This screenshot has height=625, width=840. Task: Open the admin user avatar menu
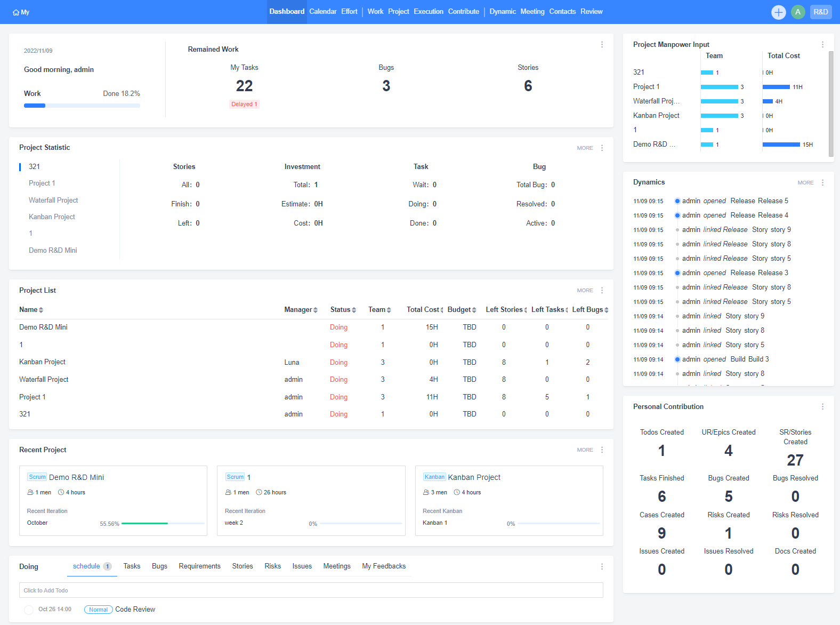point(797,12)
